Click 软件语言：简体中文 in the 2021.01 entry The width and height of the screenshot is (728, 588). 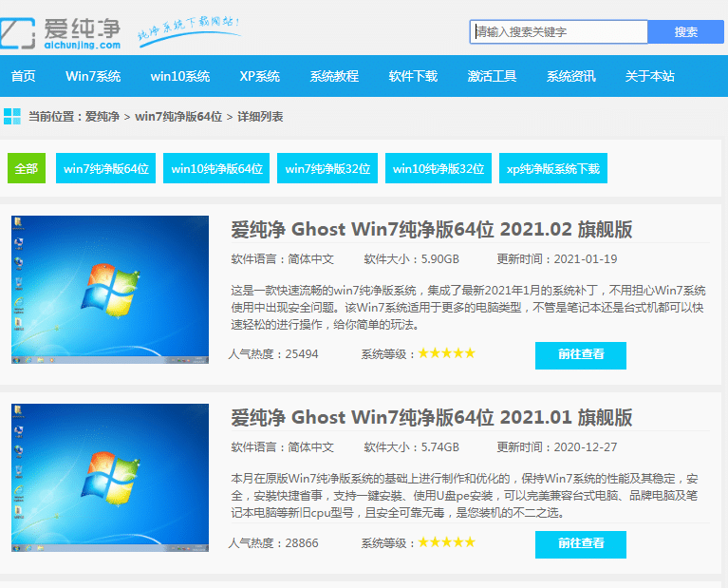(x=282, y=447)
